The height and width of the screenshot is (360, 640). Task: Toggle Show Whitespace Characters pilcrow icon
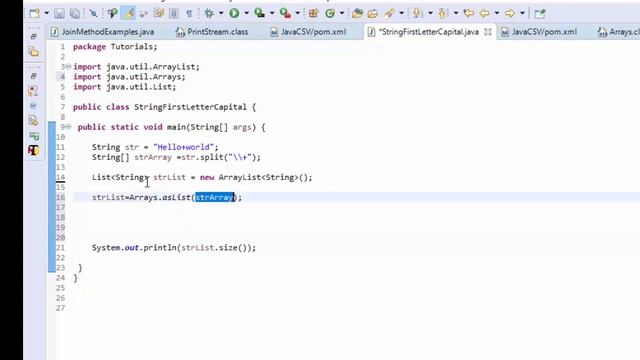[x=189, y=13]
